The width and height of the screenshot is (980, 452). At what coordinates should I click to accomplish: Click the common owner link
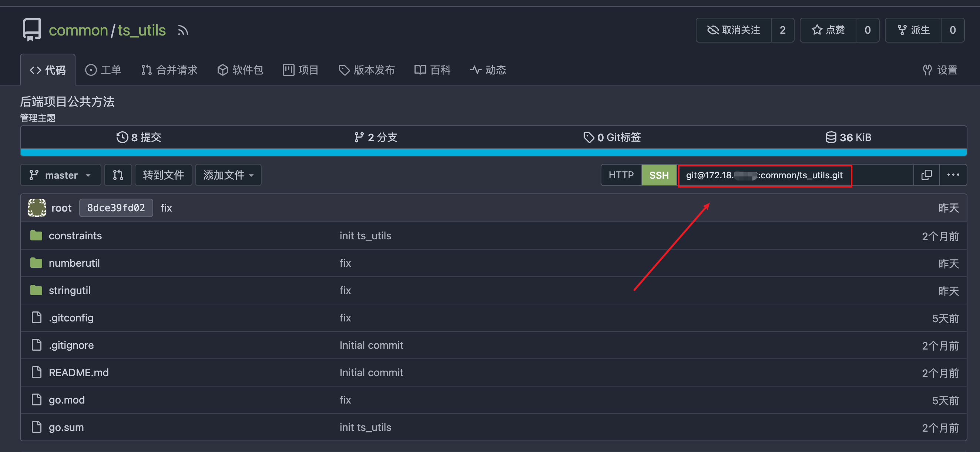point(78,30)
